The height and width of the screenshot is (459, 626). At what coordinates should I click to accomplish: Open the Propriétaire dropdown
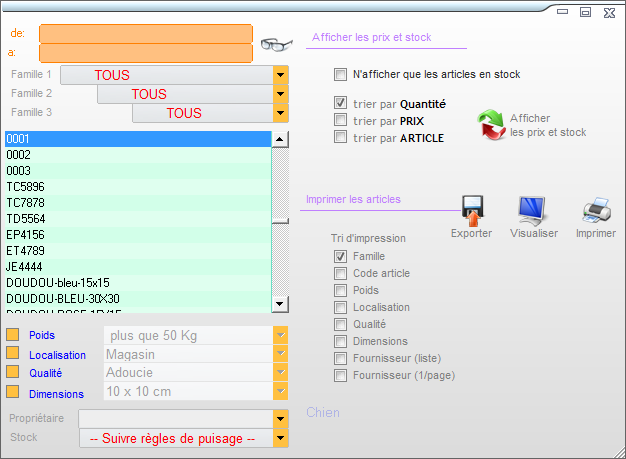point(280,418)
